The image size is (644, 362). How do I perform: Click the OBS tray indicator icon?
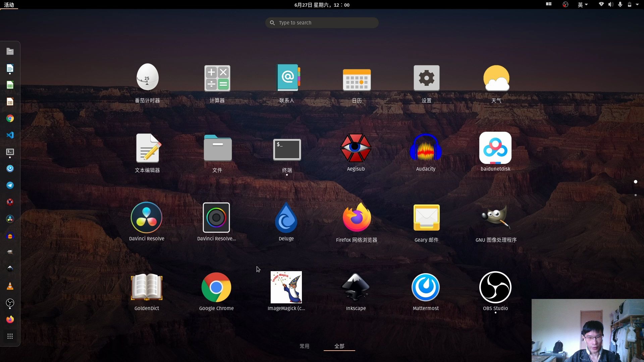click(x=566, y=5)
